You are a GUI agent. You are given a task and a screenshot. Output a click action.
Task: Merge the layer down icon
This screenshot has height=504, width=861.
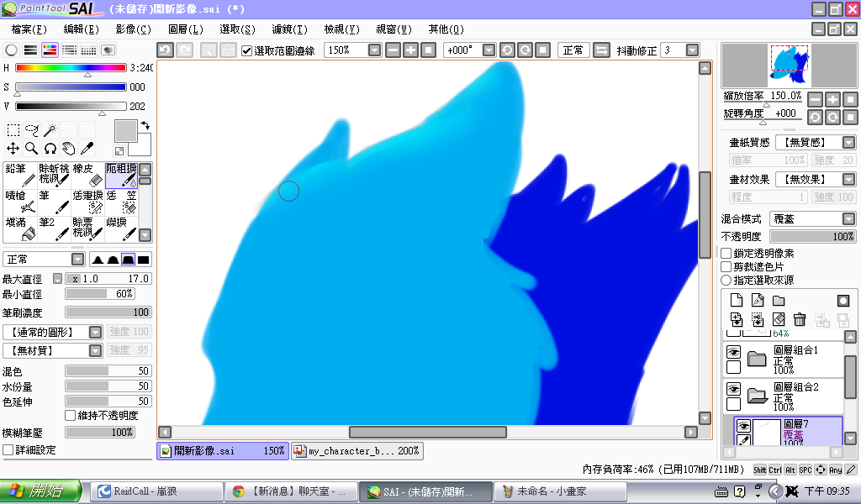[737, 319]
